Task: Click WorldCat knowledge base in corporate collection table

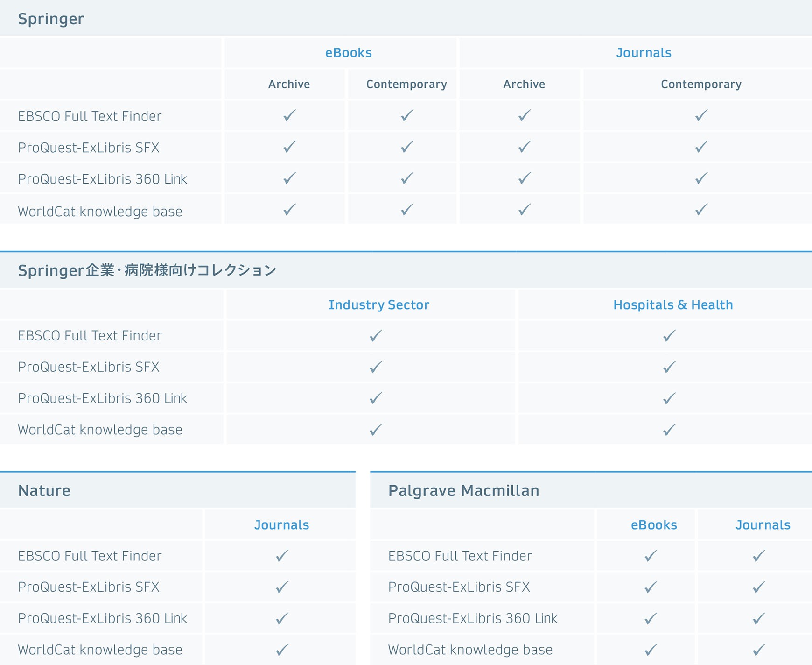Action: point(100,430)
